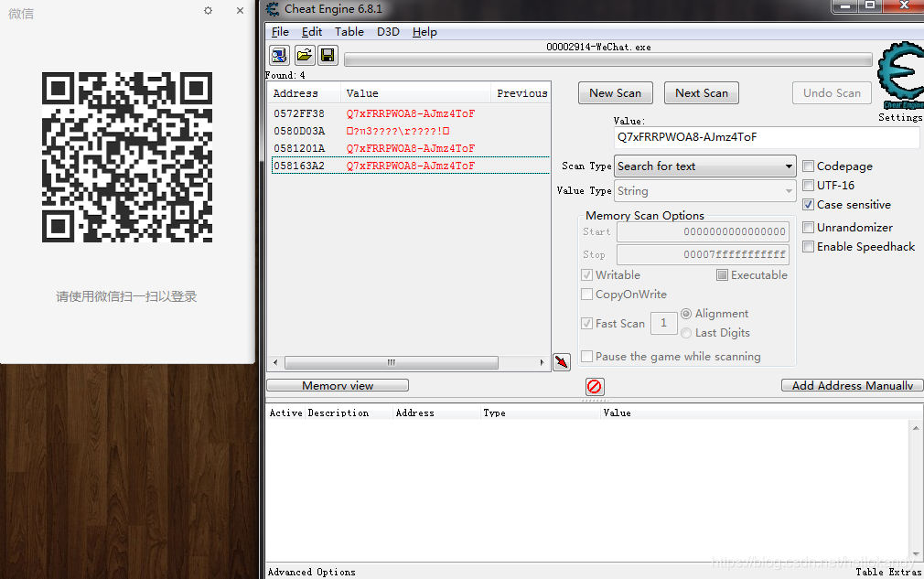The height and width of the screenshot is (579, 924).
Task: Click the Undo Scan button
Action: click(832, 93)
